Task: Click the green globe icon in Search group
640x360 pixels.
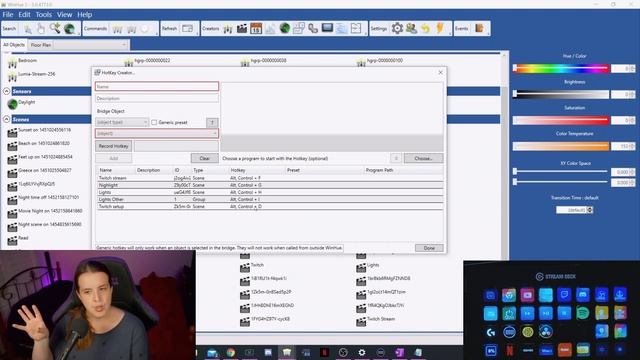Action: tap(69, 29)
